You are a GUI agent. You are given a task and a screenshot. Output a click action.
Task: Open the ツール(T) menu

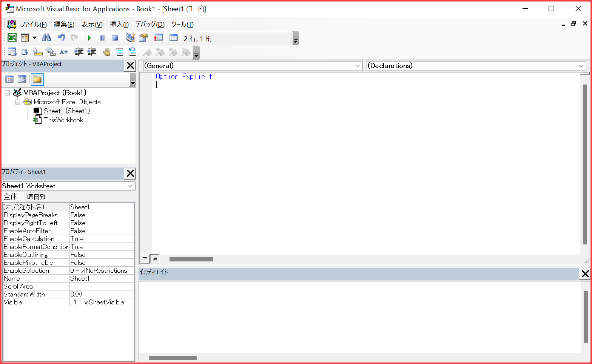tap(182, 25)
